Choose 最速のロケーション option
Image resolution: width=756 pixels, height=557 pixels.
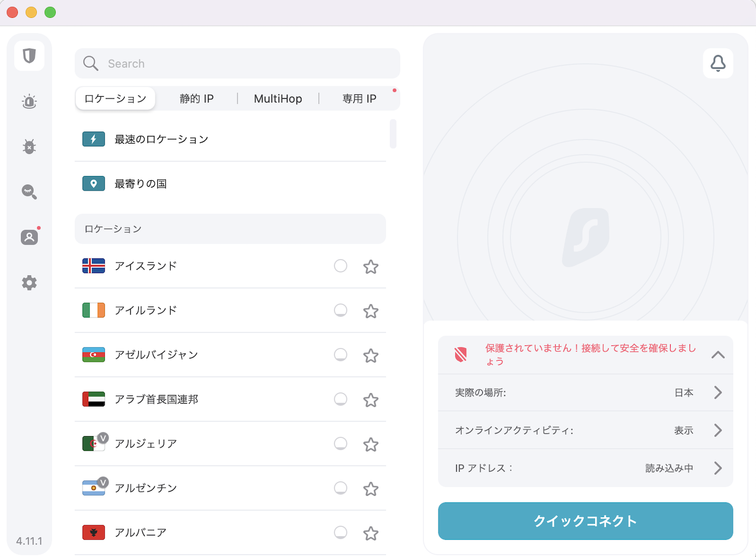[x=230, y=139]
